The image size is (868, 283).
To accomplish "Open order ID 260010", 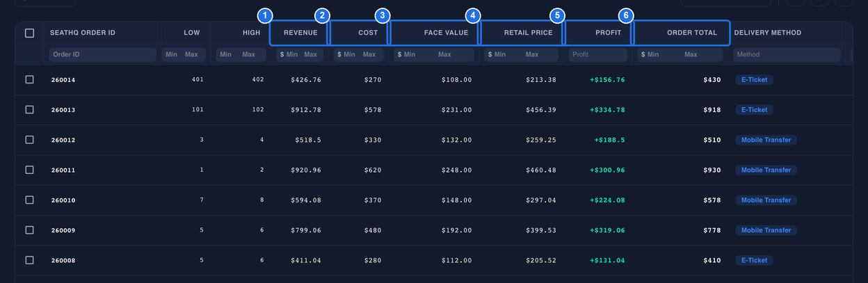I will coord(63,200).
